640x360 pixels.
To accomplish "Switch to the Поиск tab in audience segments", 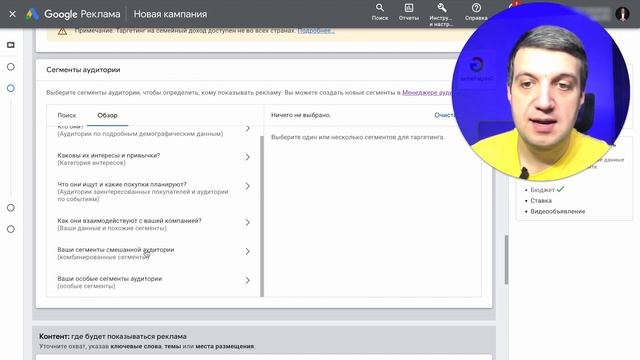I will click(67, 116).
